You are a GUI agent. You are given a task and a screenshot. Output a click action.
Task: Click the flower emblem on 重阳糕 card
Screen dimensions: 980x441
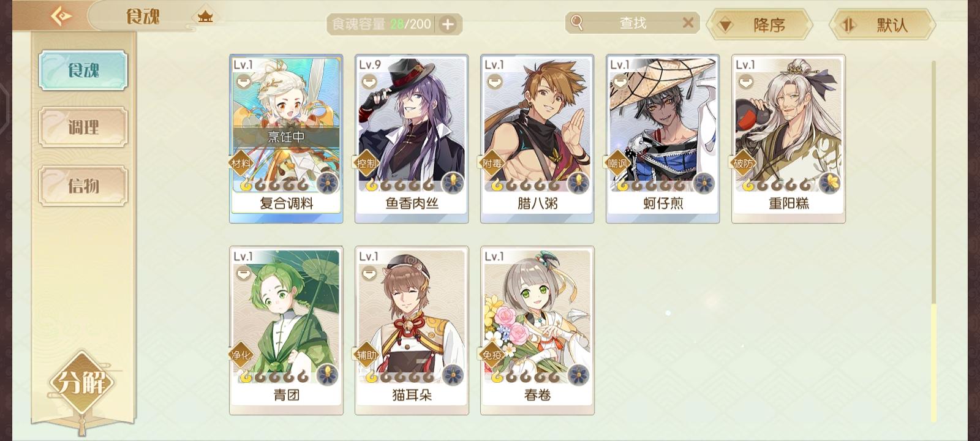[x=829, y=183]
